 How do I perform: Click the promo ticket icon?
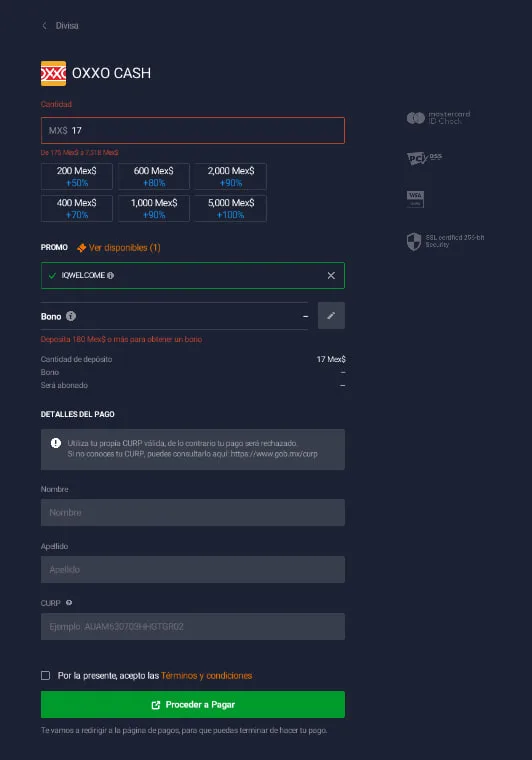click(x=81, y=248)
